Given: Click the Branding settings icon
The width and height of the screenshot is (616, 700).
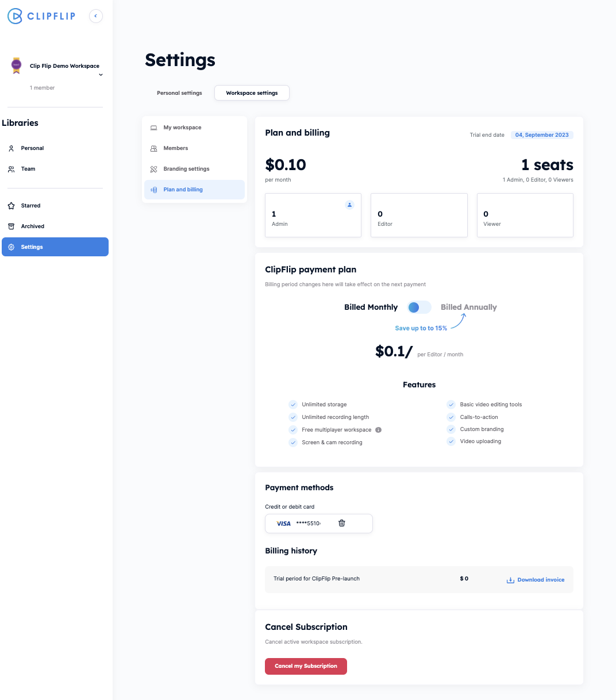Looking at the screenshot, I should pyautogui.click(x=153, y=169).
